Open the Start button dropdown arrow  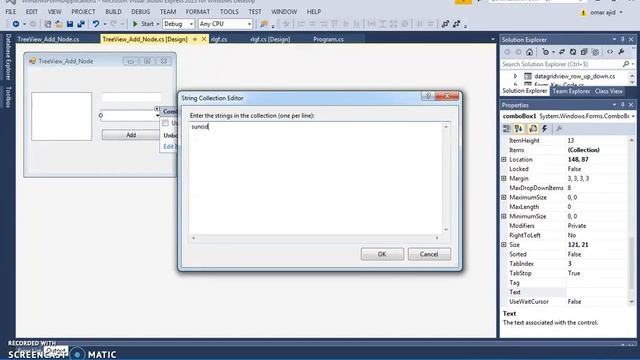coord(158,24)
